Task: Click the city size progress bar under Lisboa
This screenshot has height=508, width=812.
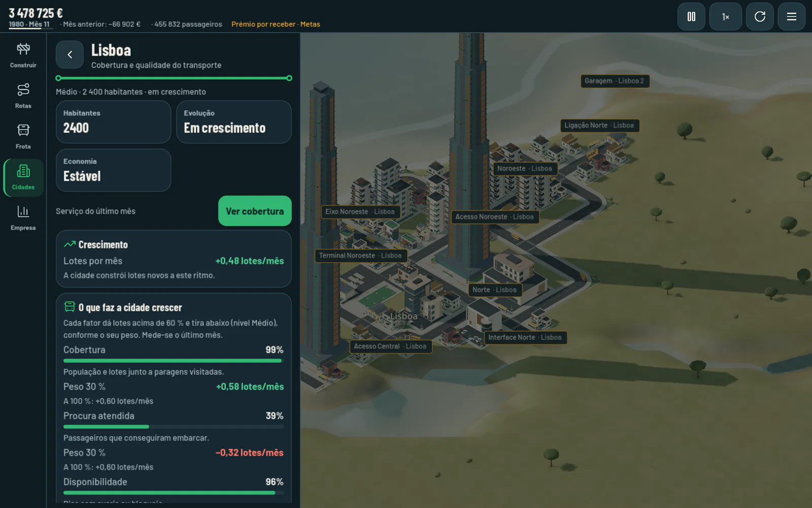Action: 174,78
